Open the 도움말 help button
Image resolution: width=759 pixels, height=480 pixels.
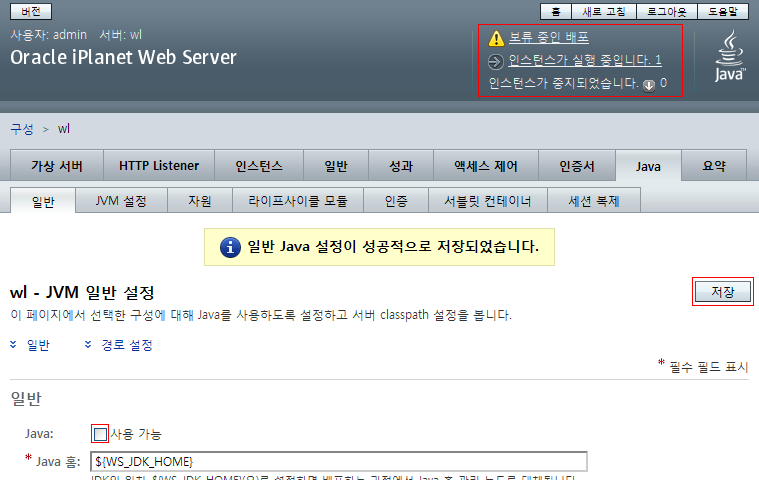click(723, 11)
